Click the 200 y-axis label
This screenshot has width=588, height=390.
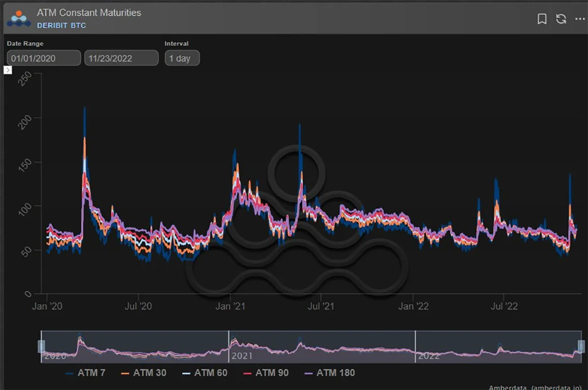[x=25, y=122]
